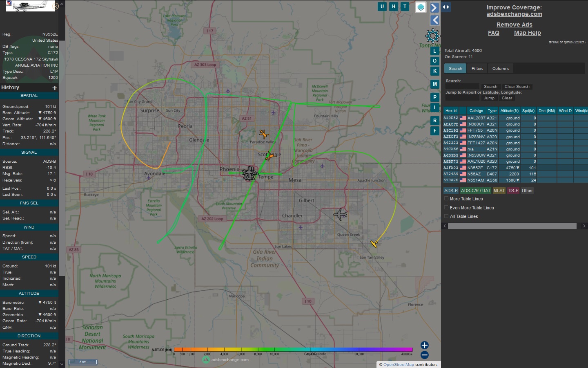
Task: Click the K map option button
Action: 434,71
